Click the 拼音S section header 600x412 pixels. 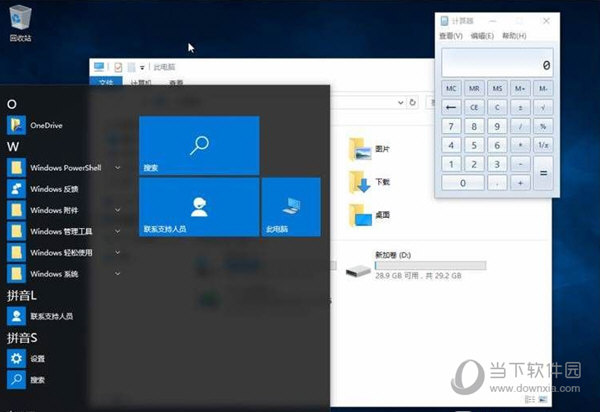point(22,337)
